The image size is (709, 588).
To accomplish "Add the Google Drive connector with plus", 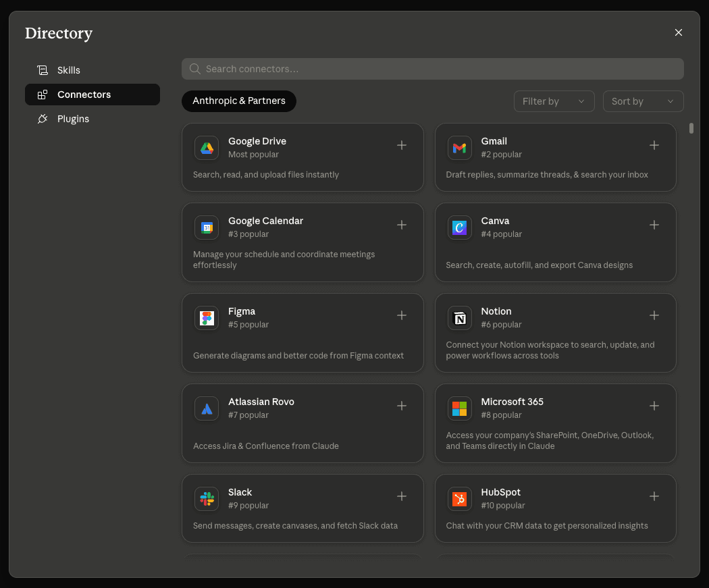I will point(402,145).
